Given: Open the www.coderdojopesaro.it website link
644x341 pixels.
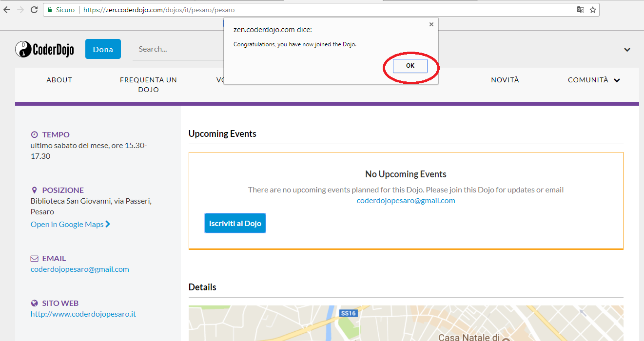Looking at the screenshot, I should click(83, 314).
